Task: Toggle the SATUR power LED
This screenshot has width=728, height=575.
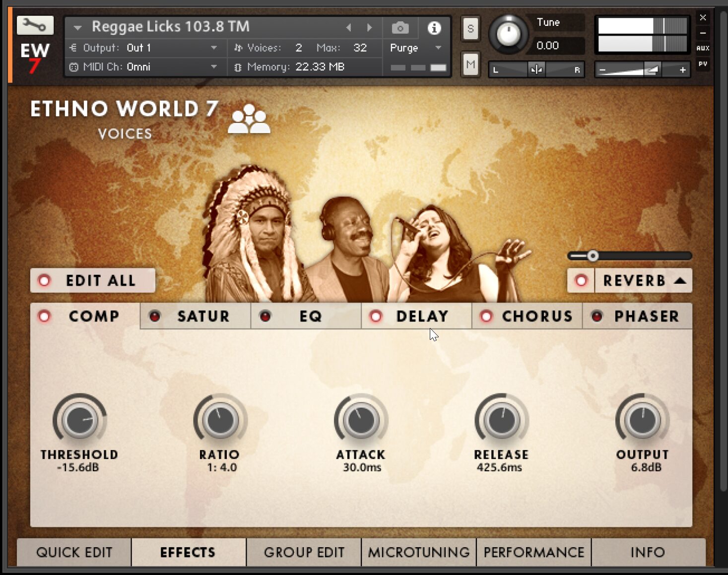Action: tap(155, 316)
